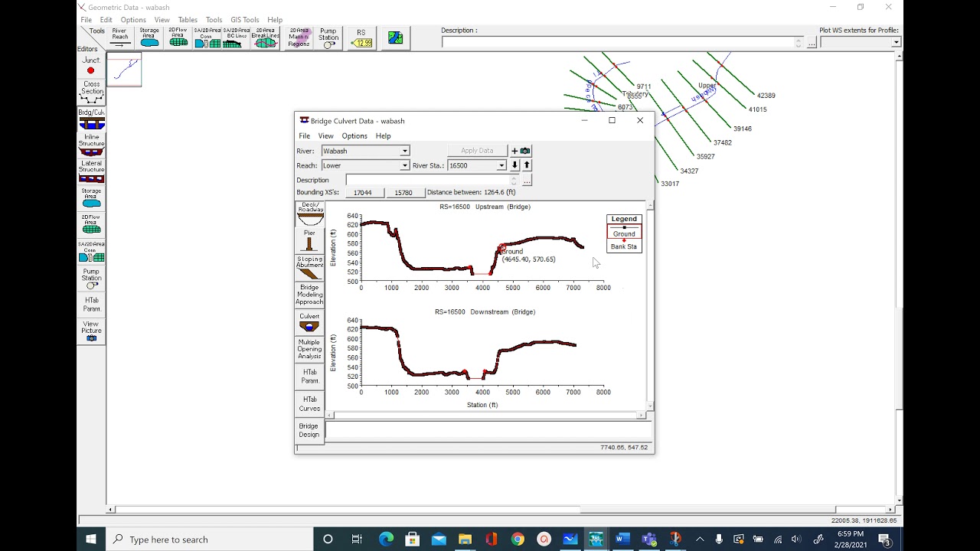Select the River Reach tool
The width and height of the screenshot is (980, 551).
click(120, 37)
